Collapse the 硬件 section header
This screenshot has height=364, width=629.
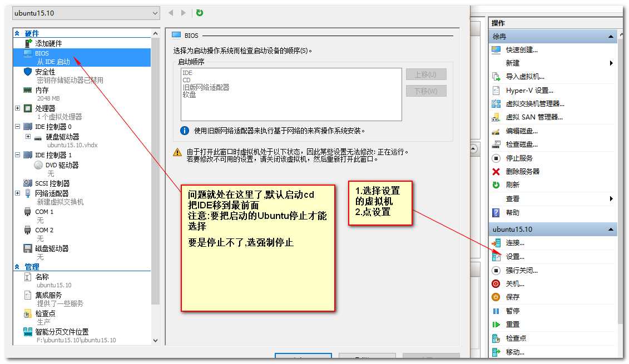[x=17, y=33]
